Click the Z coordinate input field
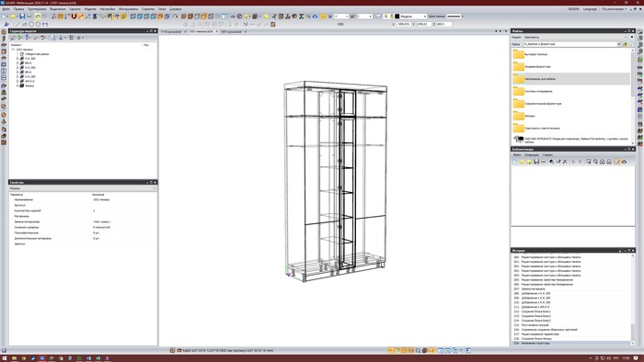Screen dimensions: 644x362 444,25
